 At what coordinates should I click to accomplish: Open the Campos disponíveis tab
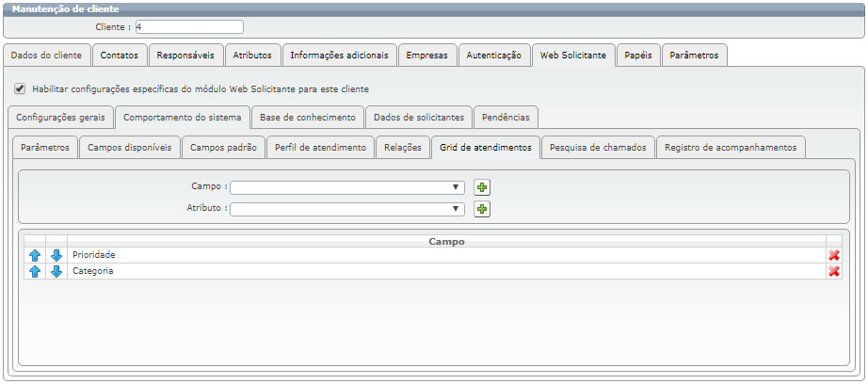[x=130, y=148]
